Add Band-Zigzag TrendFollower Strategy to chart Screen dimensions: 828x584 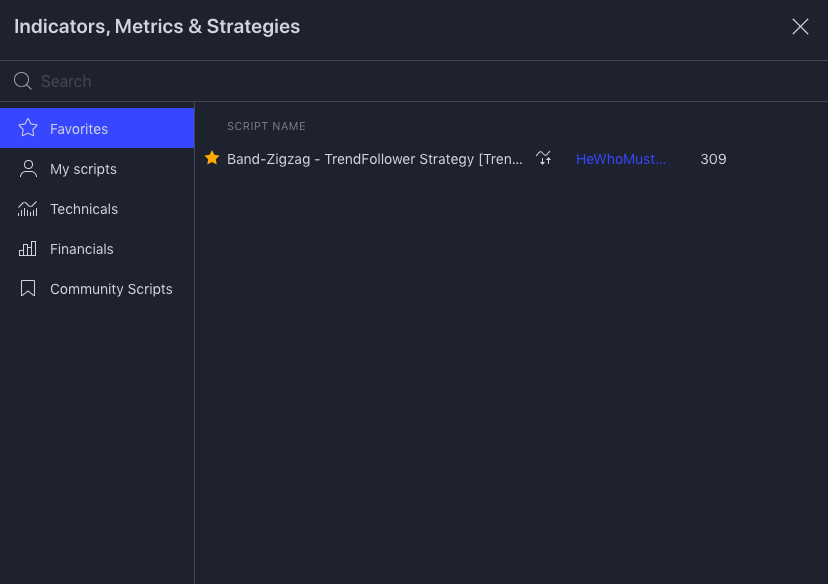point(374,159)
